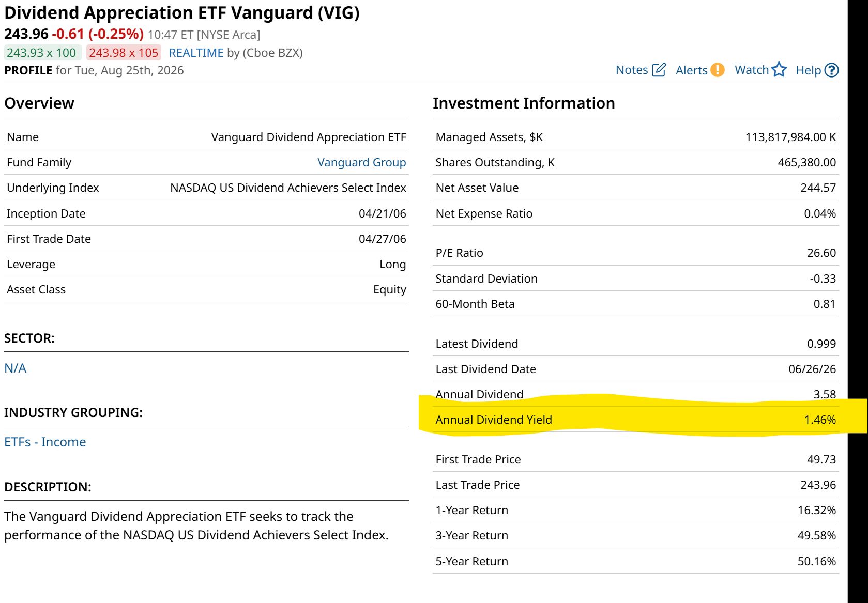Click the REALTIME quote link

tap(196, 53)
